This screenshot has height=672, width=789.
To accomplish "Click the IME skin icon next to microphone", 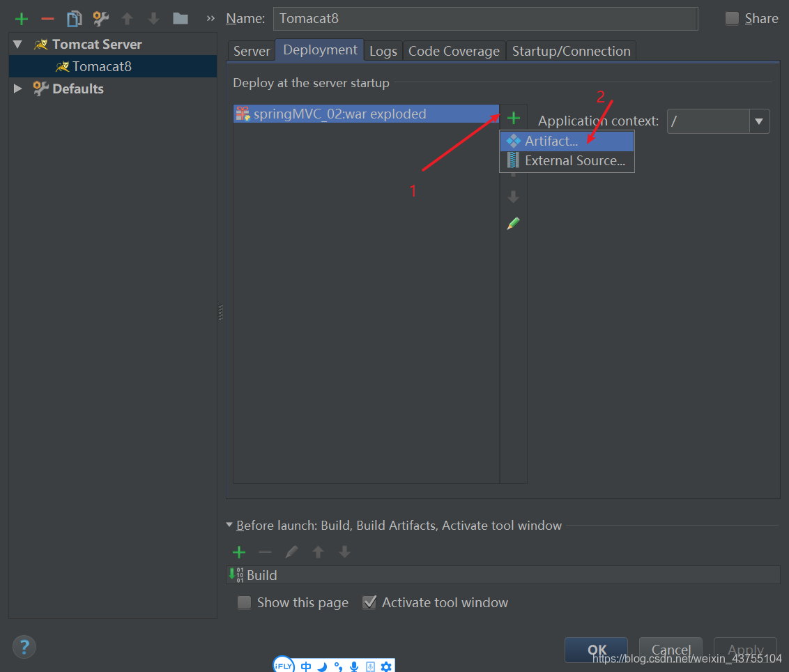I will 370,666.
